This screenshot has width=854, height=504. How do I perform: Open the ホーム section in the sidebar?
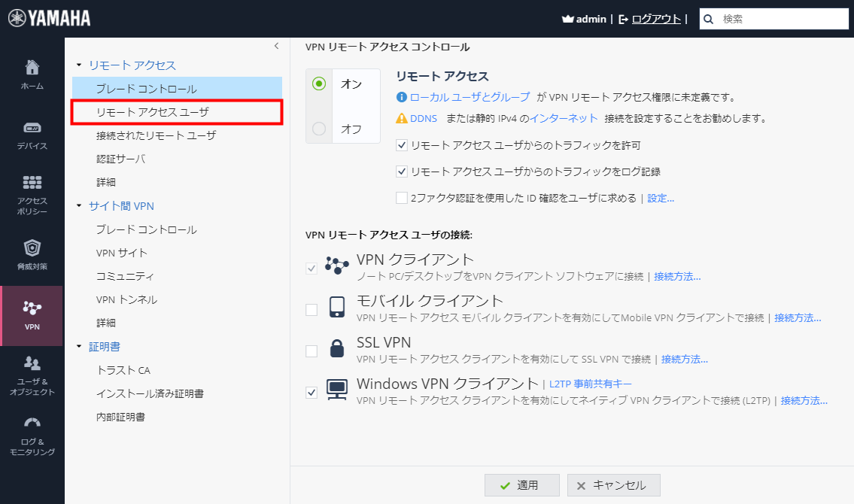point(32,73)
